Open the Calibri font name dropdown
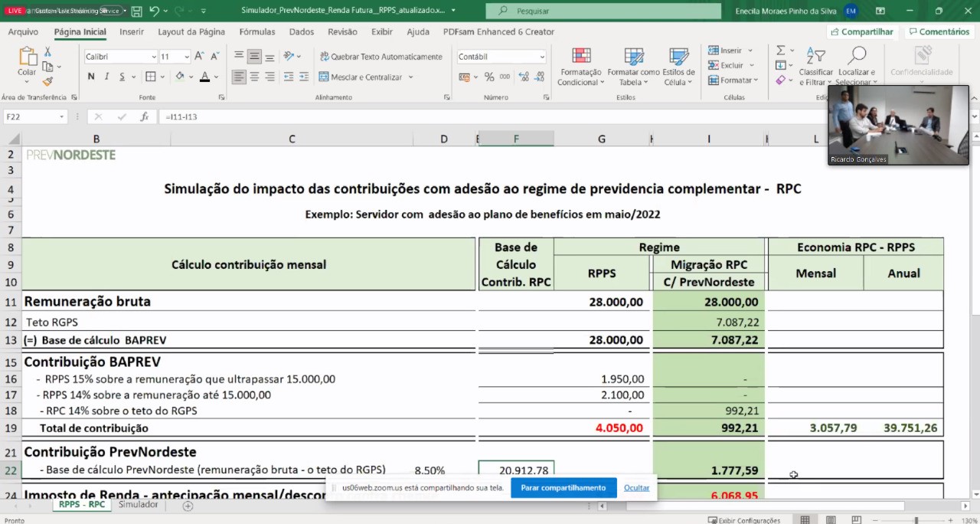 [x=153, y=57]
